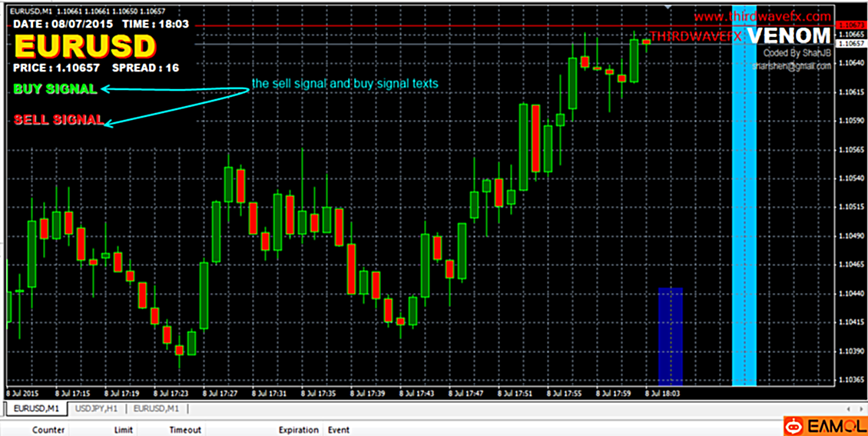
Task: Click the 8 Jul 17:27 time label
Action: click(220, 394)
